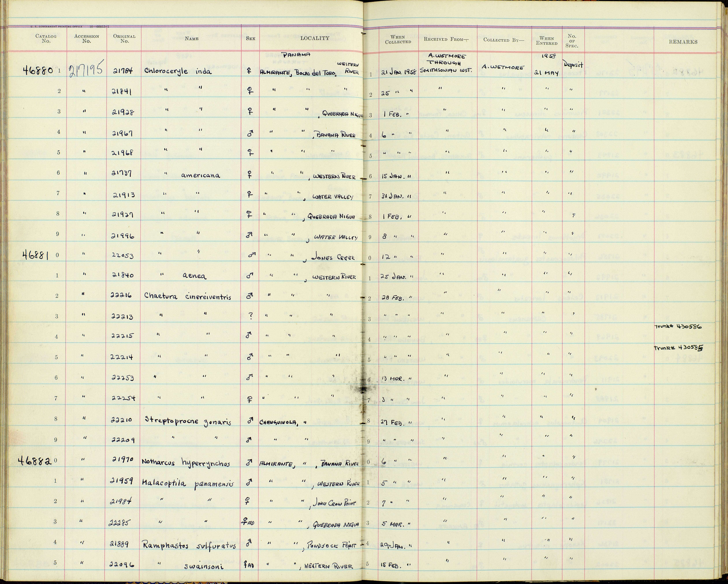
Task: Click original number 22285
Action: point(119,523)
